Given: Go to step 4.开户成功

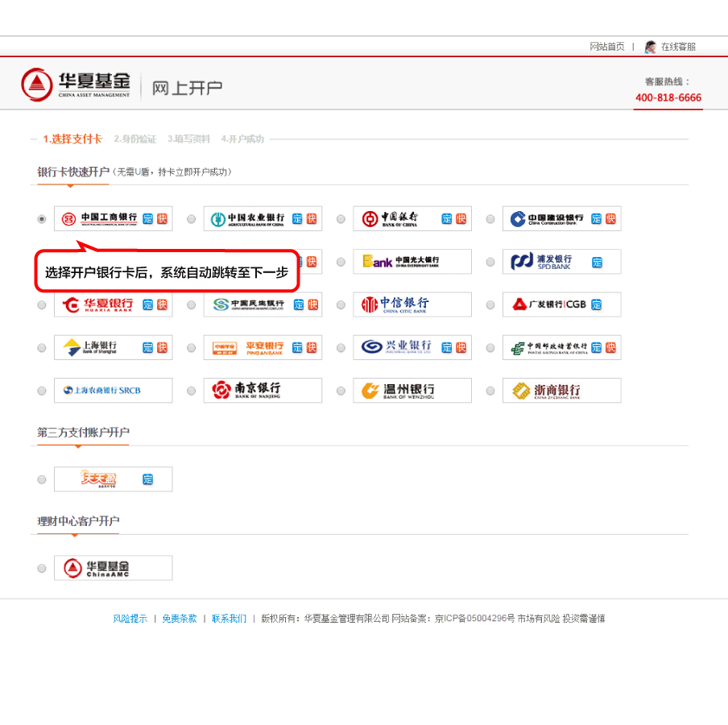Looking at the screenshot, I should coord(243,139).
